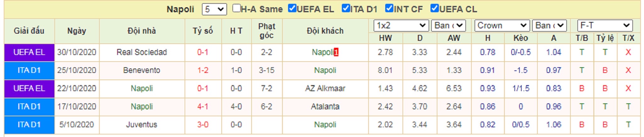Click the red card icon next to Napoli

coord(336,52)
